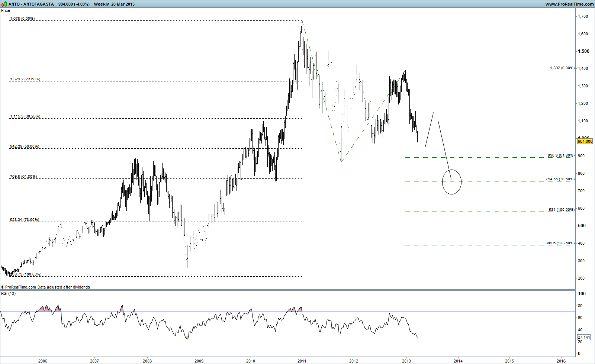Click the ProRealTime.com copyright notice
595x364 pixels.
pyautogui.click(x=45, y=287)
